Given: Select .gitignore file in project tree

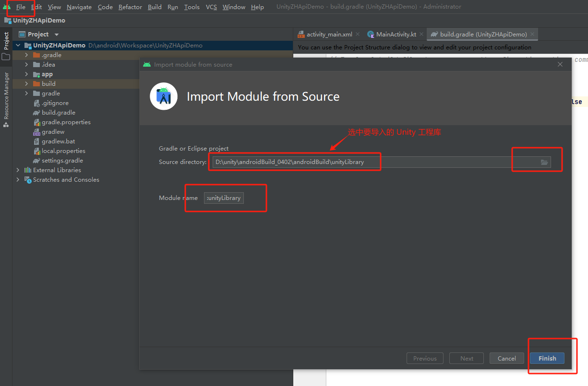Looking at the screenshot, I should tap(55, 103).
